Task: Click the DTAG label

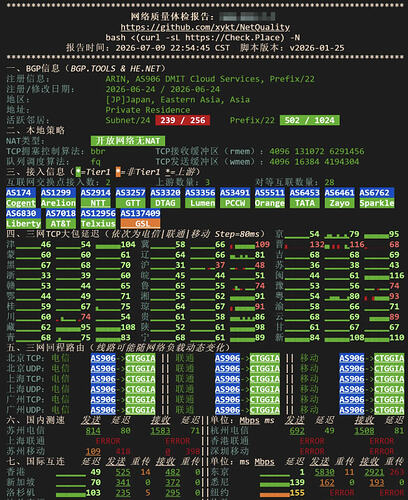Action: [x=165, y=203]
